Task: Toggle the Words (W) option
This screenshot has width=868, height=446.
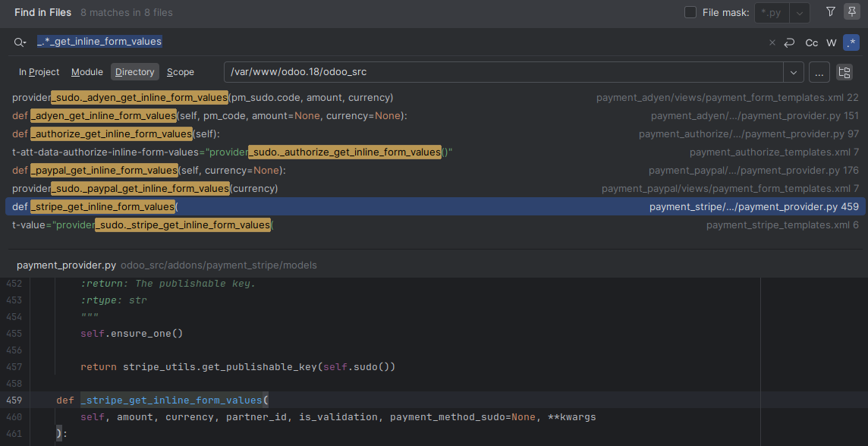Action: click(x=832, y=42)
